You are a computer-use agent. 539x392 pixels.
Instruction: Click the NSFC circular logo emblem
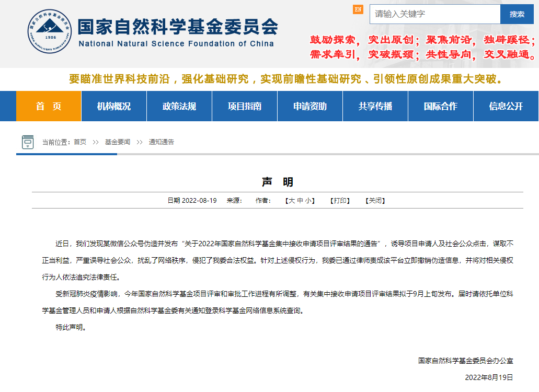tap(51, 31)
